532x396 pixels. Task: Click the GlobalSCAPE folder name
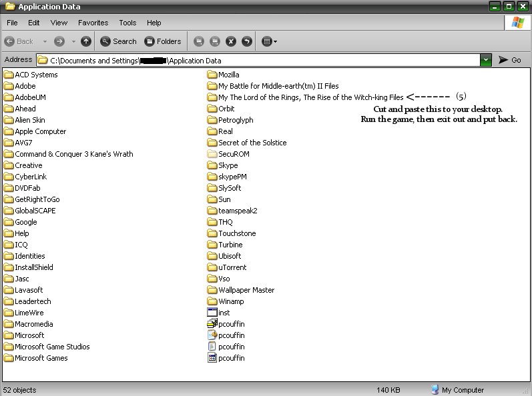coord(35,211)
